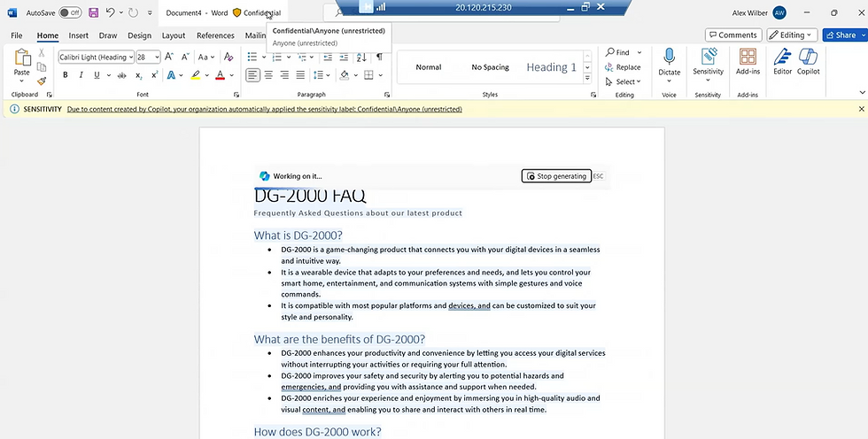Switch to the Insert tab
Image resolution: width=868 pixels, height=439 pixels.
click(x=79, y=35)
